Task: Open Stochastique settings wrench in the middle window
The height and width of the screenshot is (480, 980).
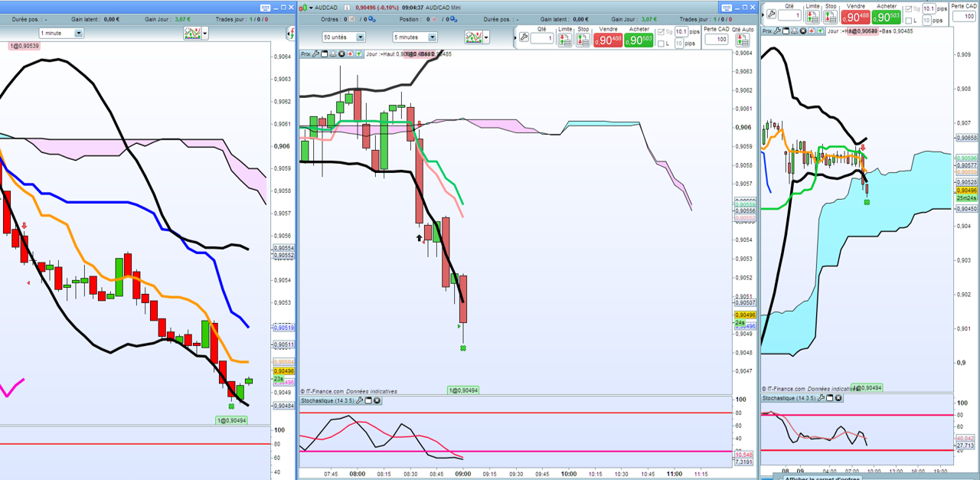Action: (x=360, y=400)
